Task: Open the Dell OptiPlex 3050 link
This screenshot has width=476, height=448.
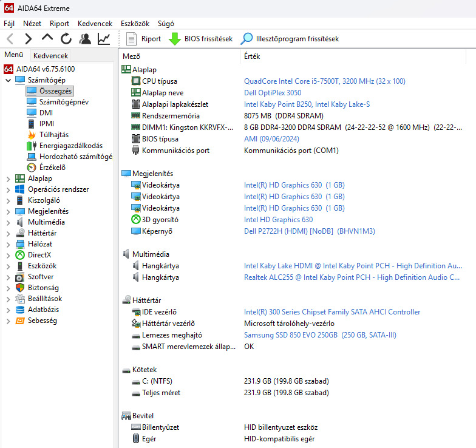Action: coord(273,93)
